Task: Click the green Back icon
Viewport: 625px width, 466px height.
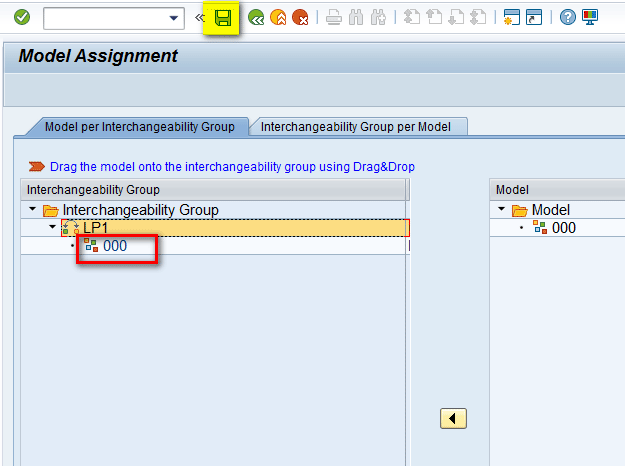Action: [x=257, y=18]
